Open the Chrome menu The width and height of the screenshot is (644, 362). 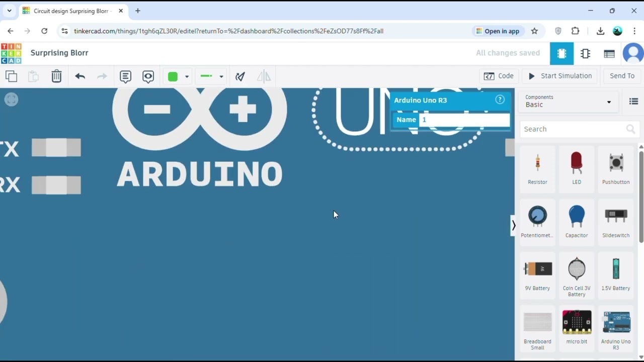coord(634,31)
